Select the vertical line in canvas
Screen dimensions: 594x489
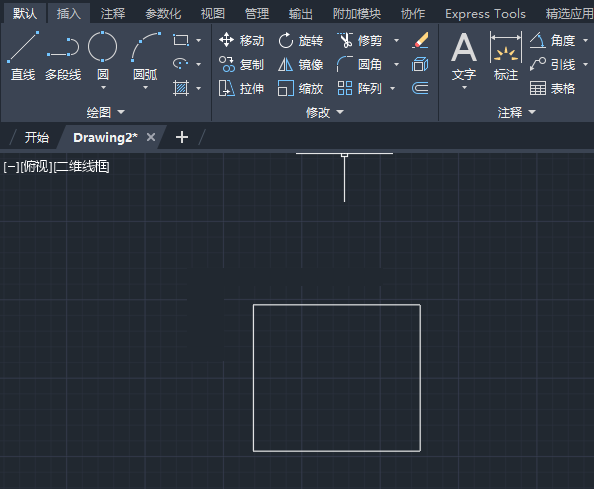pyautogui.click(x=344, y=180)
